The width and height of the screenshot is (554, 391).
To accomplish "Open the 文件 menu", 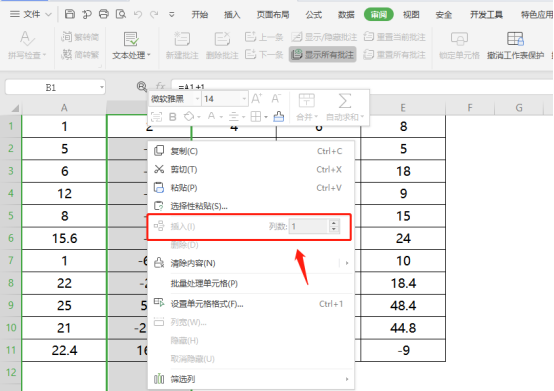I will coord(31,14).
